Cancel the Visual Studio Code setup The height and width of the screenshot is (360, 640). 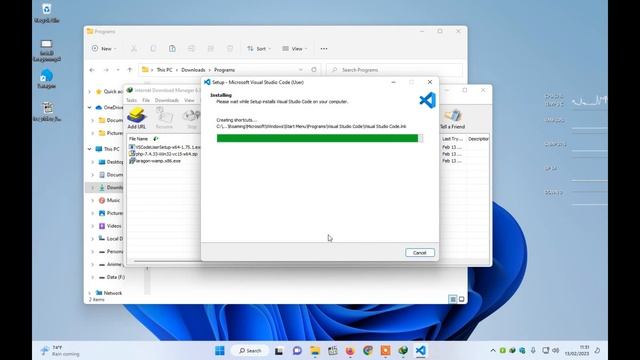420,253
